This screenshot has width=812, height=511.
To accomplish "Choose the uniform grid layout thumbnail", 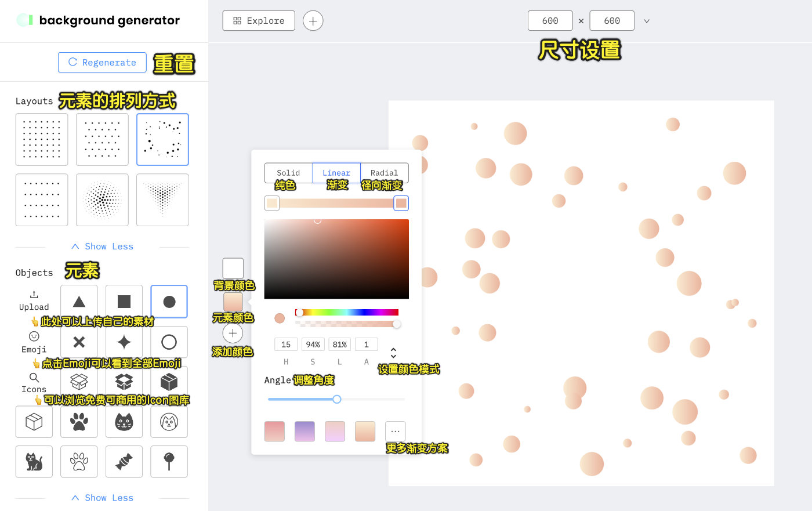I will (42, 139).
